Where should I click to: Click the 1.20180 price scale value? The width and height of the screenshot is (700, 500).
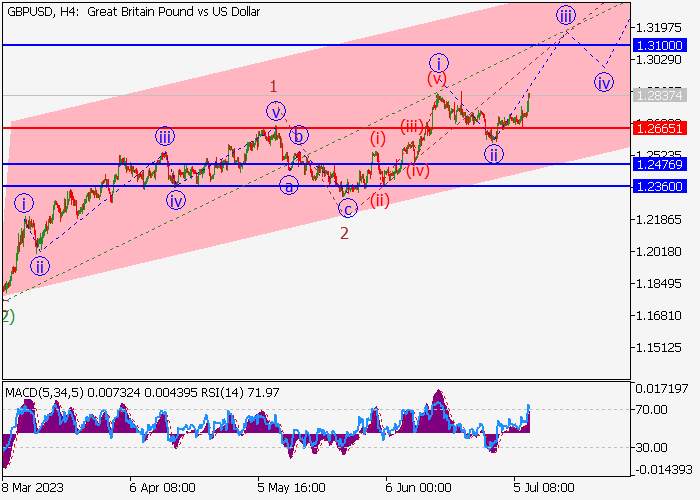tap(658, 252)
